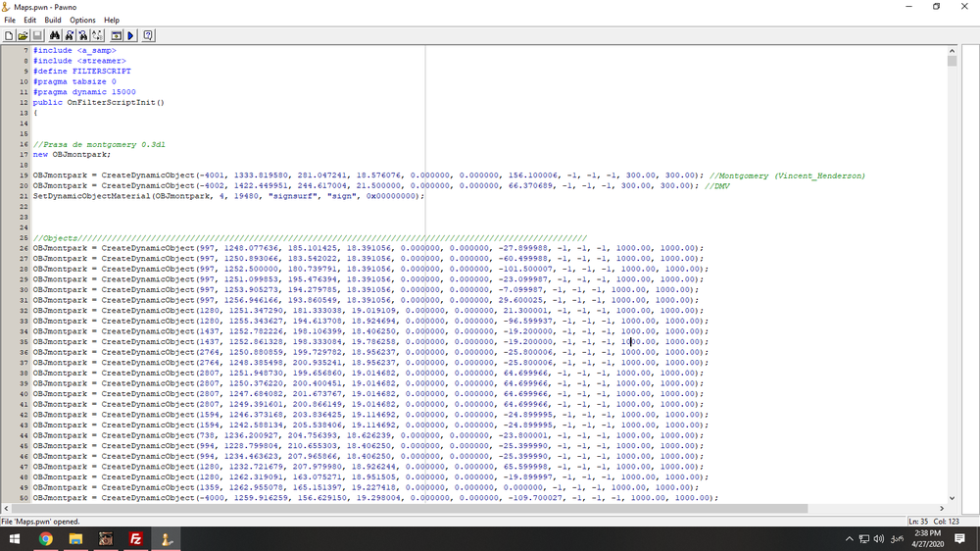Open the taskbar app left of FileZilla

(106, 538)
